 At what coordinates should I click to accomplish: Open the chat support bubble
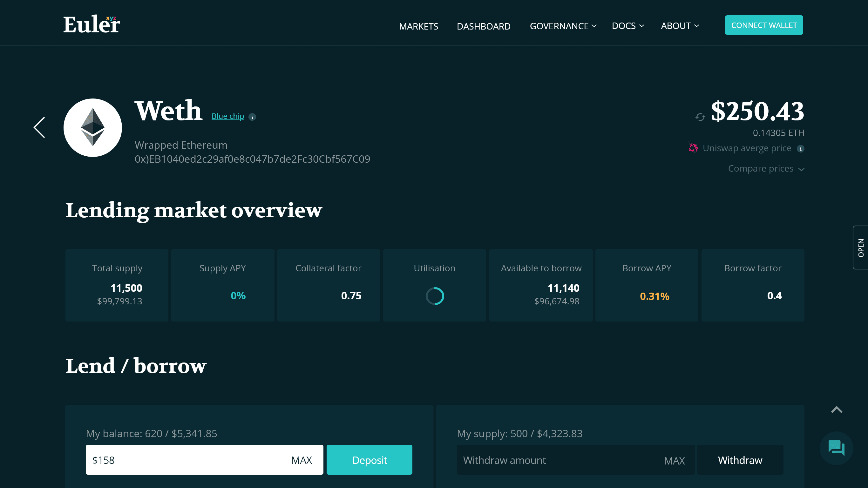point(836,448)
